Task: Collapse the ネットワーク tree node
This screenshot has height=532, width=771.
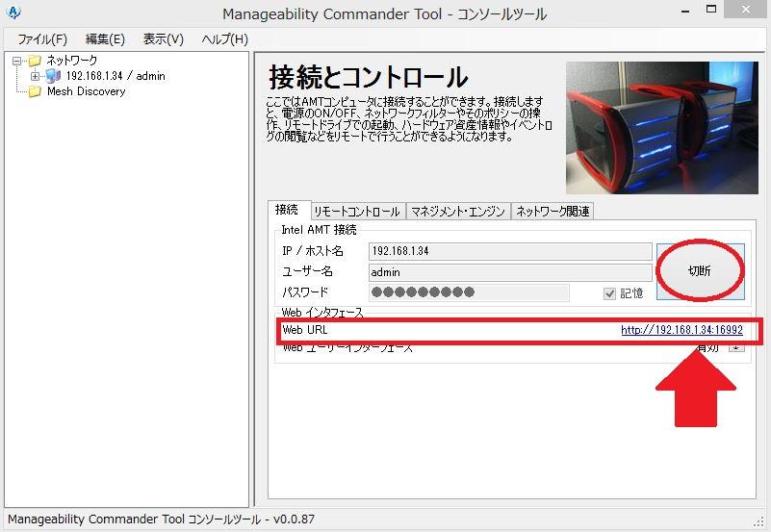Action: pos(17,61)
